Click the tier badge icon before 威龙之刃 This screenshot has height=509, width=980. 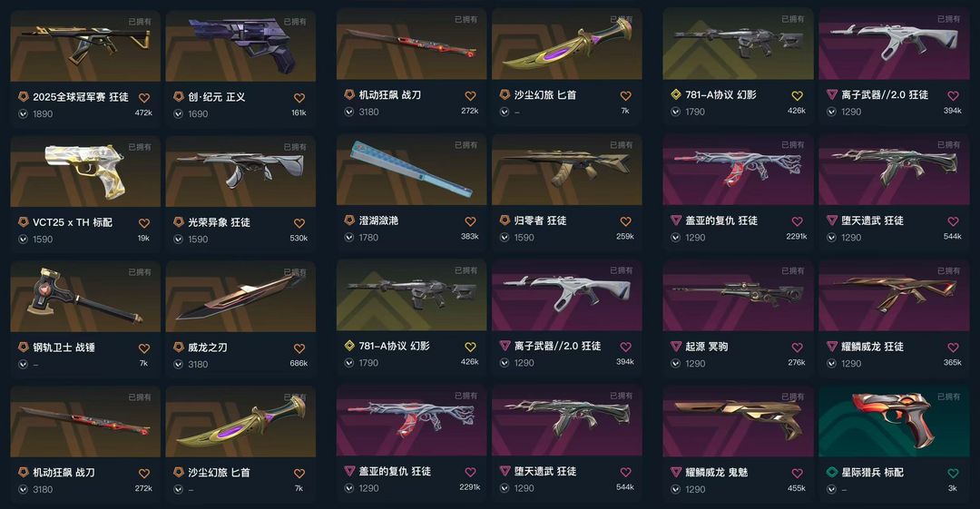[x=178, y=347]
